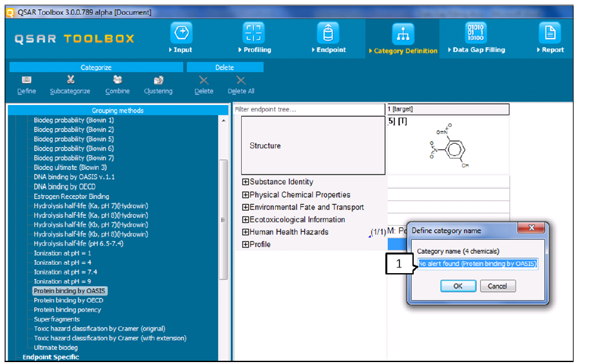Viewport: 589px width, 364px height.
Task: Select Biodeg probability (Biowin 7)
Action: click(x=73, y=158)
